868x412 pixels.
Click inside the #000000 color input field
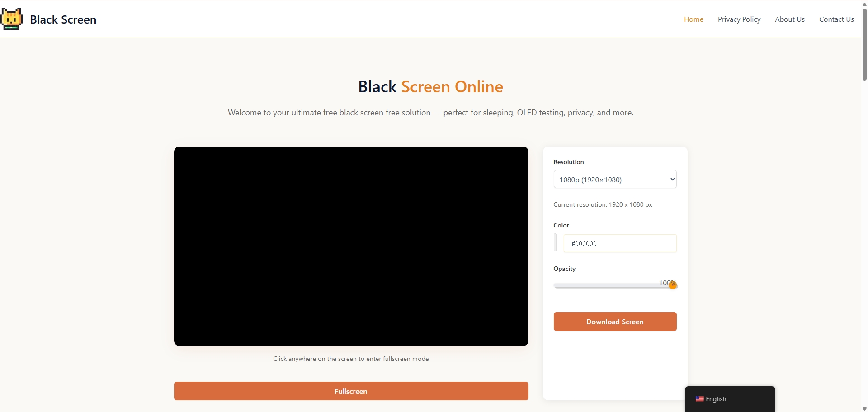(619, 243)
